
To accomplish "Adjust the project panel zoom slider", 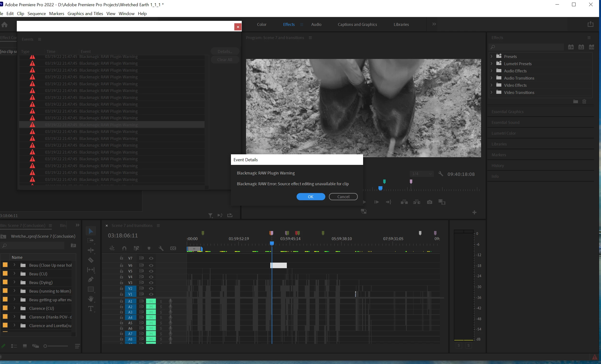I will (x=45, y=346).
